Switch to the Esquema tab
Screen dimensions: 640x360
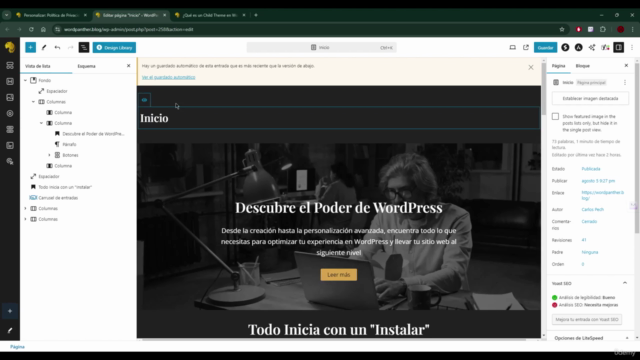[87, 66]
